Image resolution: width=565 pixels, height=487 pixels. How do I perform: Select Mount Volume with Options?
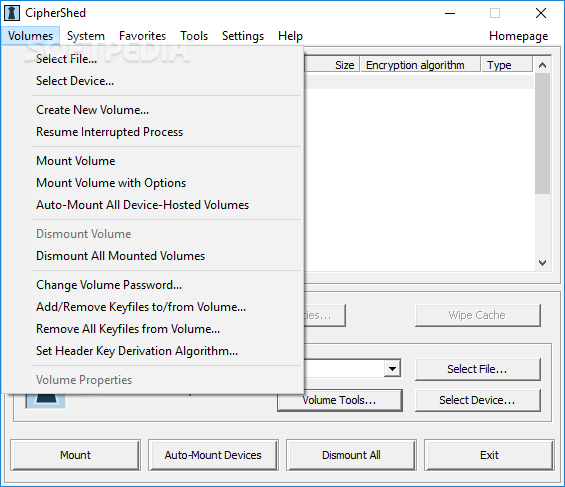tap(152, 183)
